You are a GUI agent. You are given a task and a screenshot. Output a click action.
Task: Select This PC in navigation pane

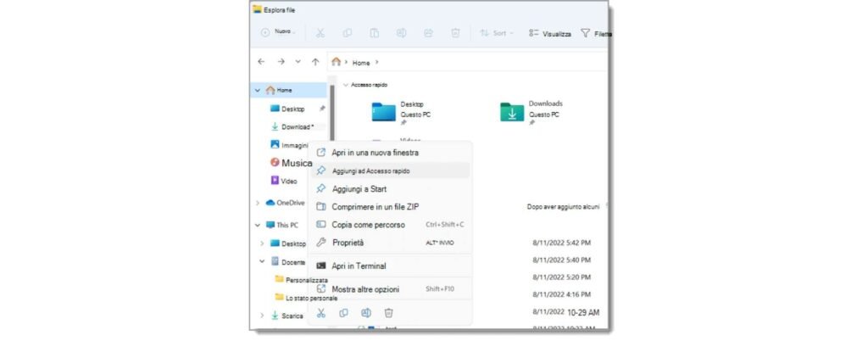coord(281,225)
